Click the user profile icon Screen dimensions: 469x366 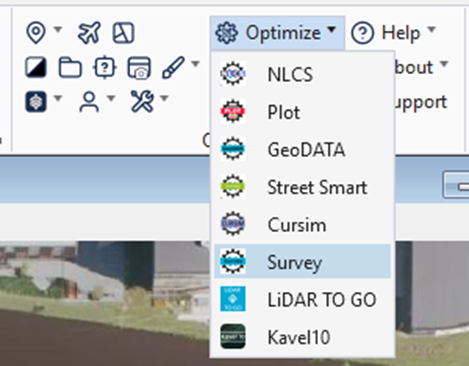pos(89,102)
